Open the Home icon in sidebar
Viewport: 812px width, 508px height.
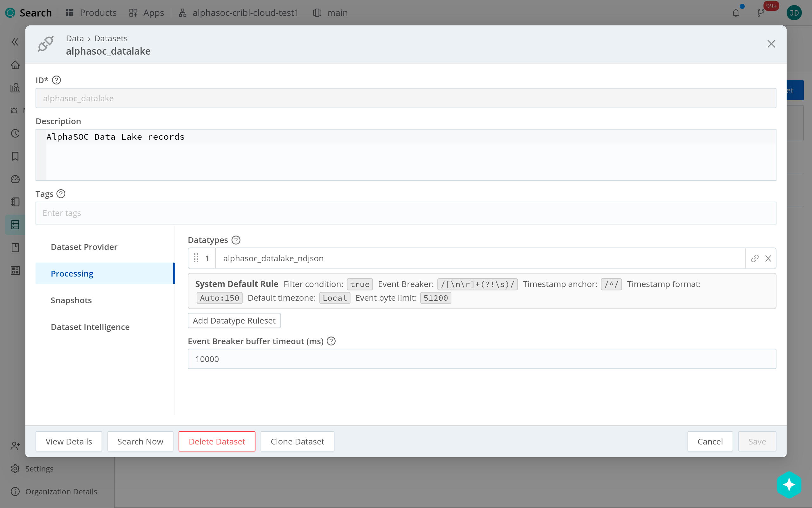click(15, 65)
